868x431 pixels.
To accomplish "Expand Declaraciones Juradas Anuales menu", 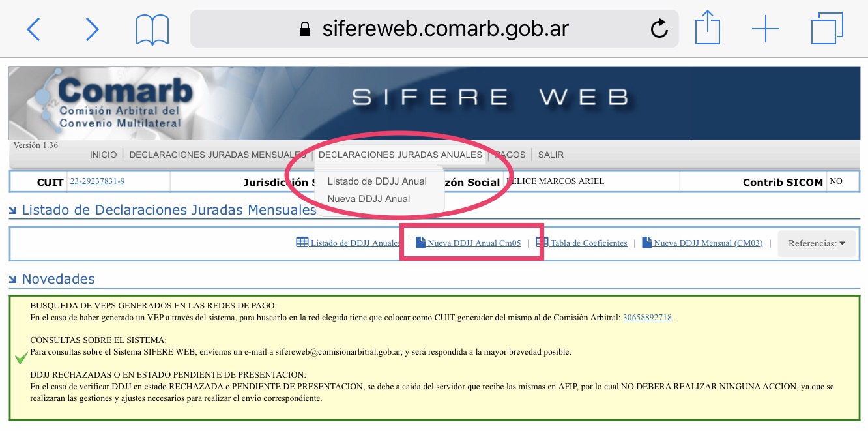I will (400, 155).
